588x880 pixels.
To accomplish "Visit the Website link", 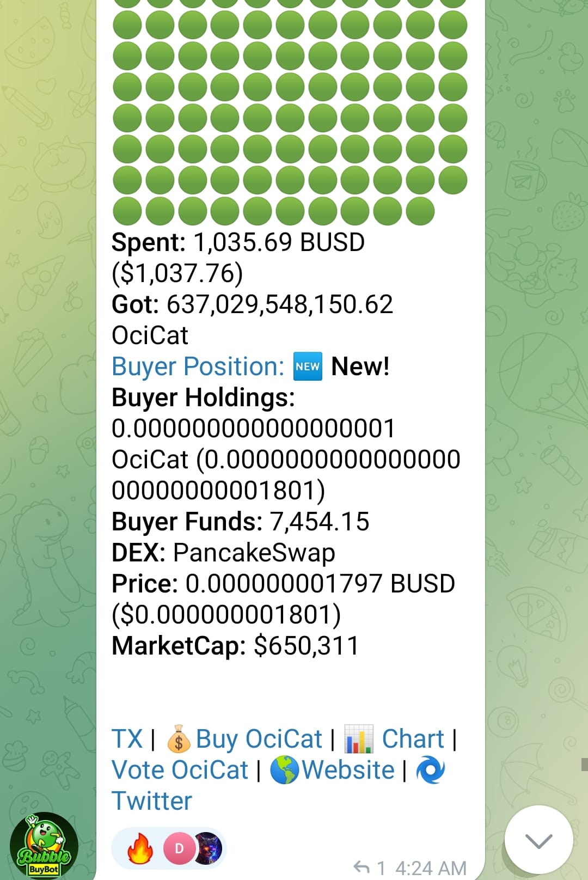I will pyautogui.click(x=348, y=770).
